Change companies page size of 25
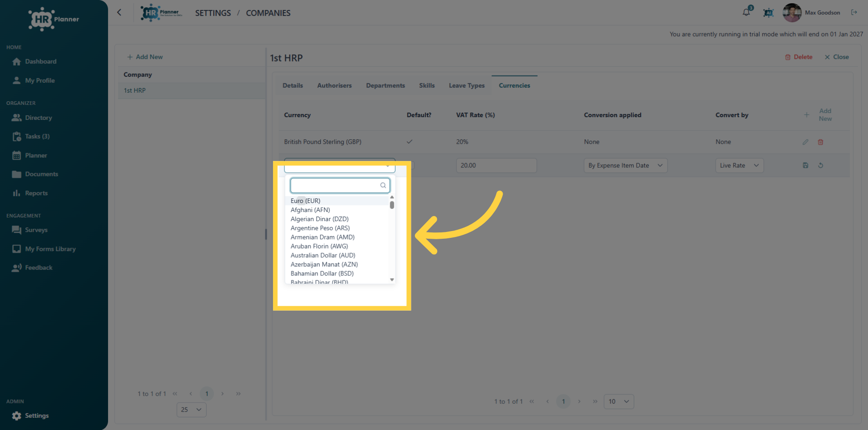The width and height of the screenshot is (868, 430). pos(191,410)
